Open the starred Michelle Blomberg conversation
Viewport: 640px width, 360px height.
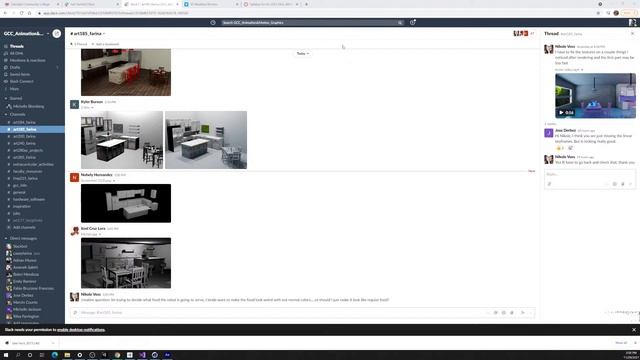[x=28, y=106]
